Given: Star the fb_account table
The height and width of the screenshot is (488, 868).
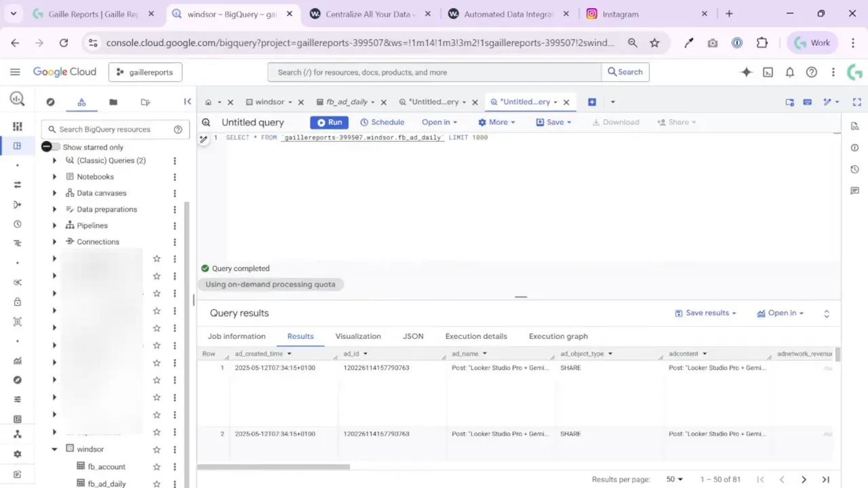Looking at the screenshot, I should pos(157,467).
